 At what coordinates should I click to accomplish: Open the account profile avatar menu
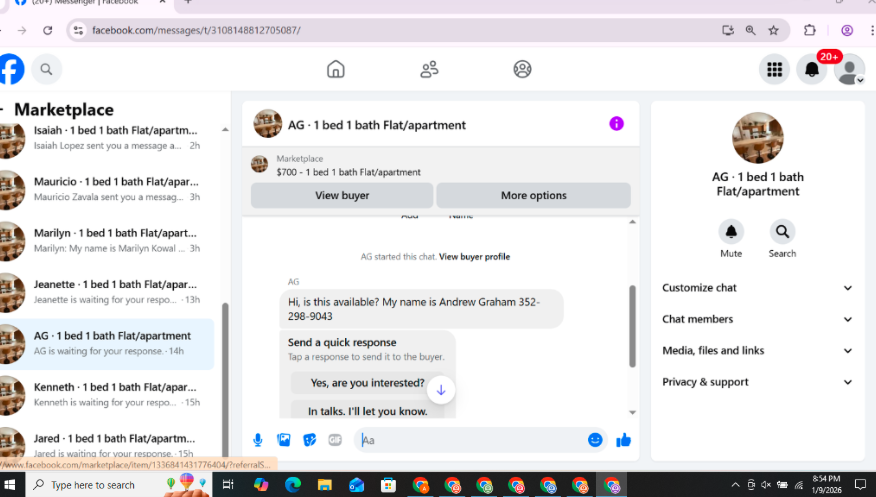[849, 70]
